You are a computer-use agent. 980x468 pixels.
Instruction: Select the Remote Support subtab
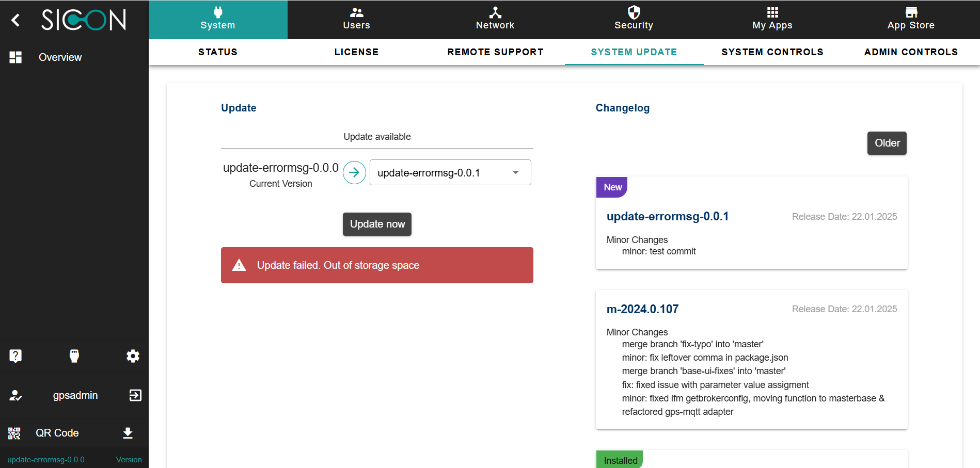(495, 52)
